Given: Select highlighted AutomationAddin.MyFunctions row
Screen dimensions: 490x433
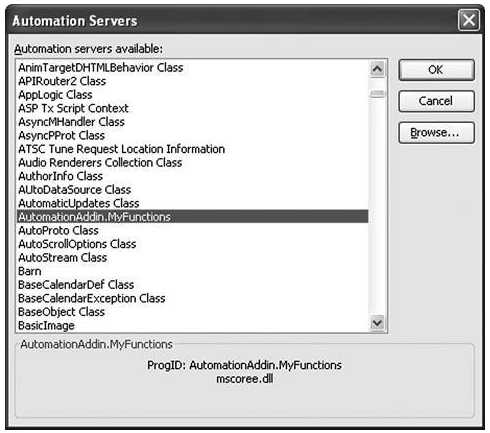Looking at the screenshot, I should (193, 217).
